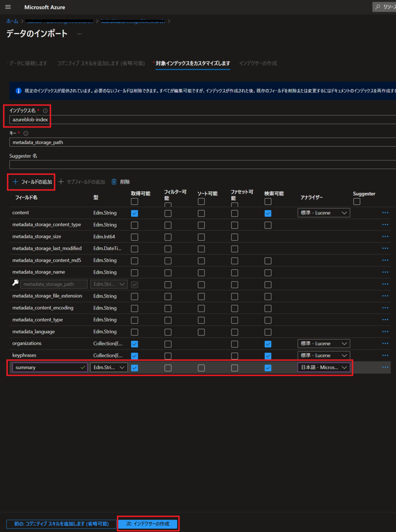
Task: Open the type dropdown for summary field
Action: (x=109, y=368)
